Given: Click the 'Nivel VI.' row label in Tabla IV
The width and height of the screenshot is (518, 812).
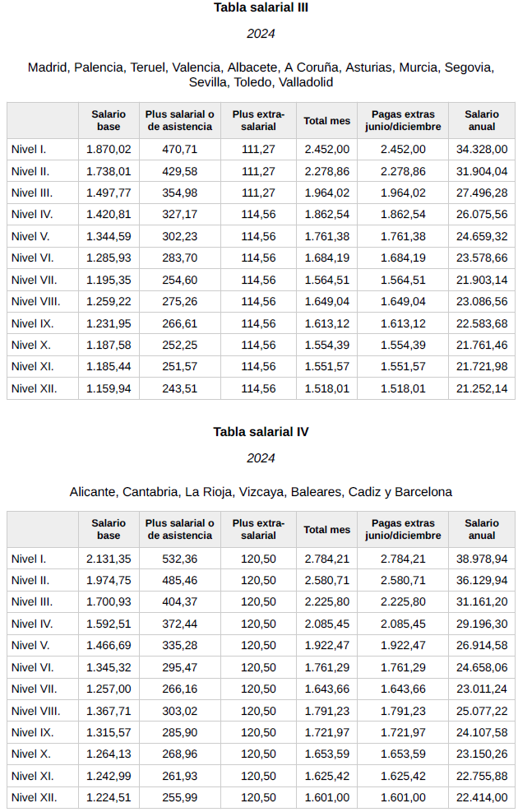Looking at the screenshot, I should 33,667.
